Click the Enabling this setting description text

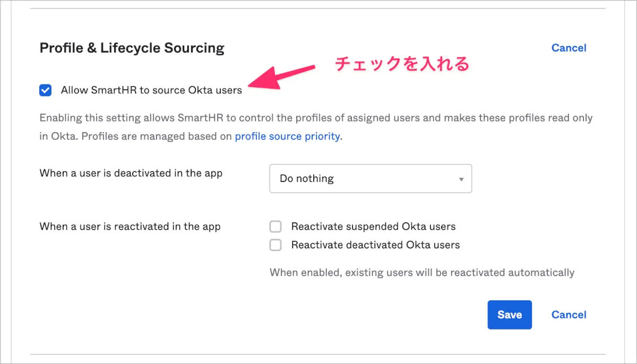[x=316, y=118]
